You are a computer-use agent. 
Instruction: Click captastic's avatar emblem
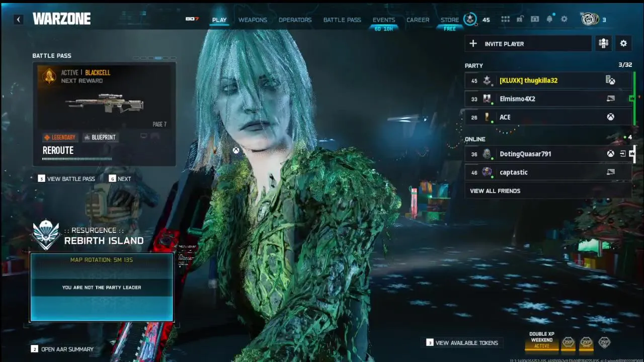point(487,172)
